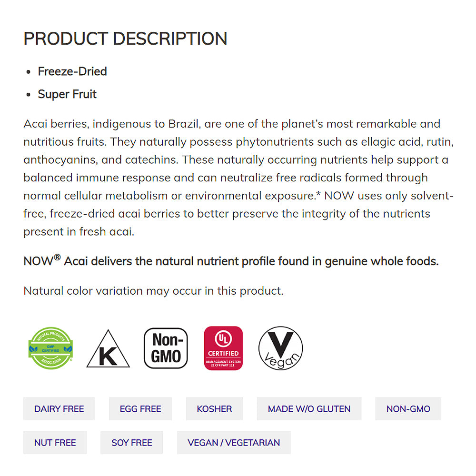Select the Non-GMO badge icon

pos(166,348)
